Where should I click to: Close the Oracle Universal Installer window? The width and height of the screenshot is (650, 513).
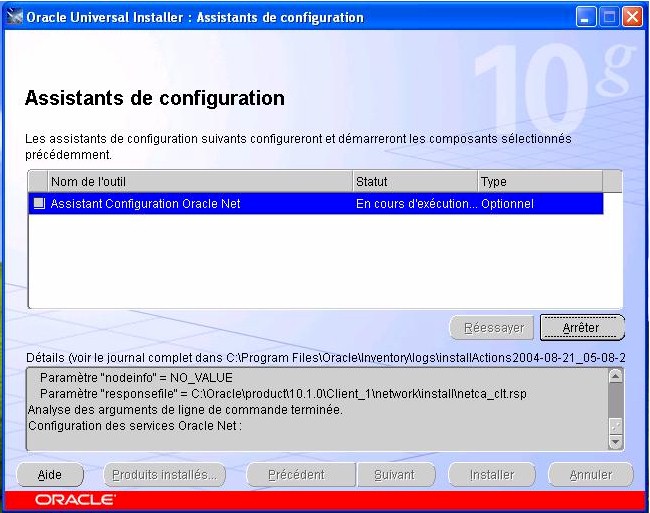(632, 17)
